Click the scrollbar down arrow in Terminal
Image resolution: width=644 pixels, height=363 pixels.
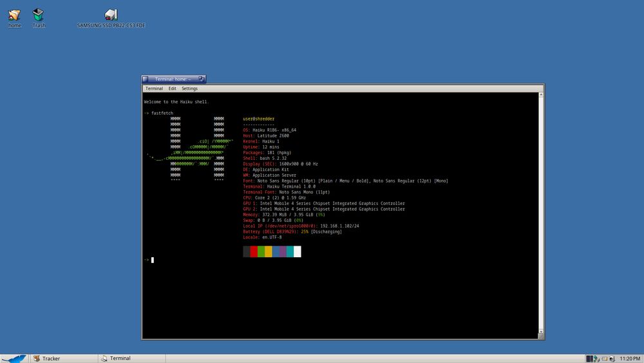pos(541,331)
